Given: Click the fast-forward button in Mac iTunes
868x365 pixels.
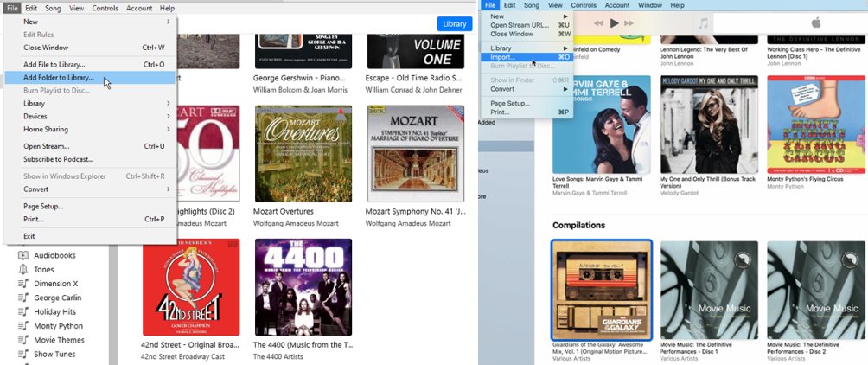Looking at the screenshot, I should [629, 23].
